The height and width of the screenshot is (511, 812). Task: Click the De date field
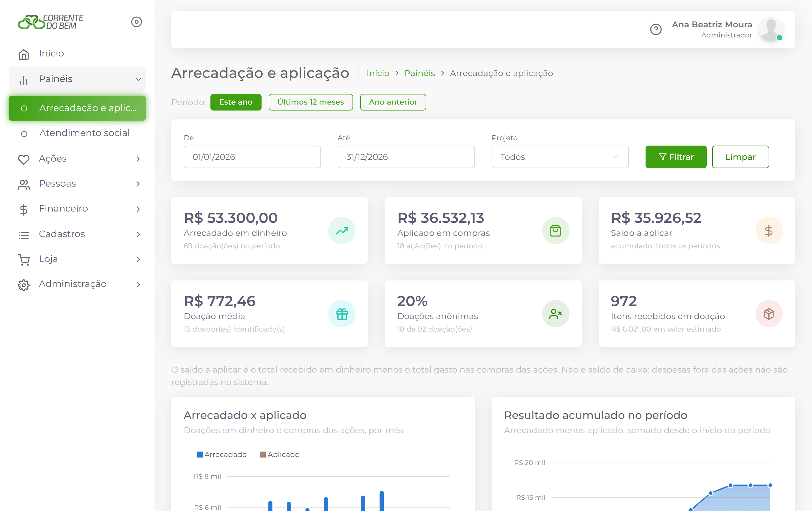(x=252, y=157)
